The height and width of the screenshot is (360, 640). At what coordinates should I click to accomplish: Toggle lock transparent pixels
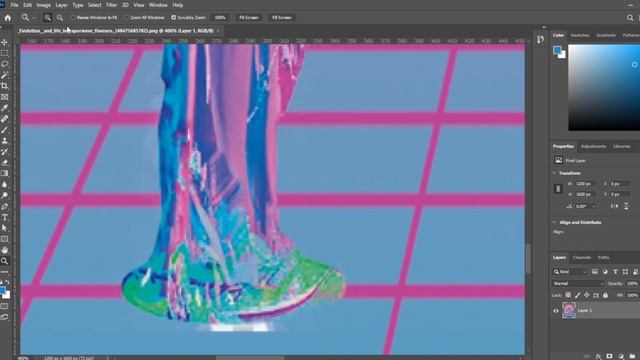click(x=568, y=295)
